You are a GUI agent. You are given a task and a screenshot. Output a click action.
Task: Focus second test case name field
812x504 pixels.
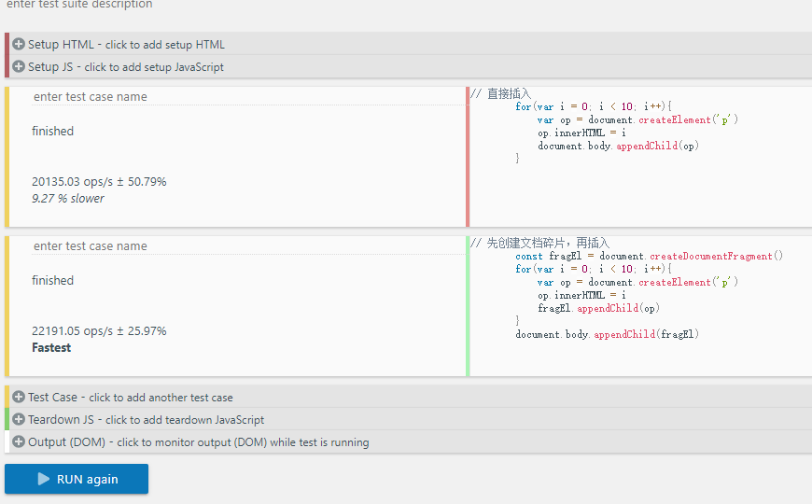[248, 245]
